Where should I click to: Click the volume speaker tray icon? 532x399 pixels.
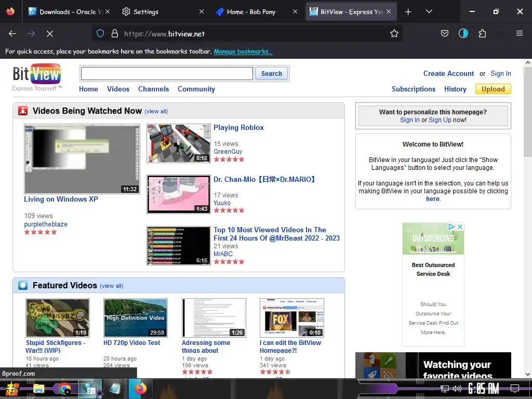coord(457,389)
